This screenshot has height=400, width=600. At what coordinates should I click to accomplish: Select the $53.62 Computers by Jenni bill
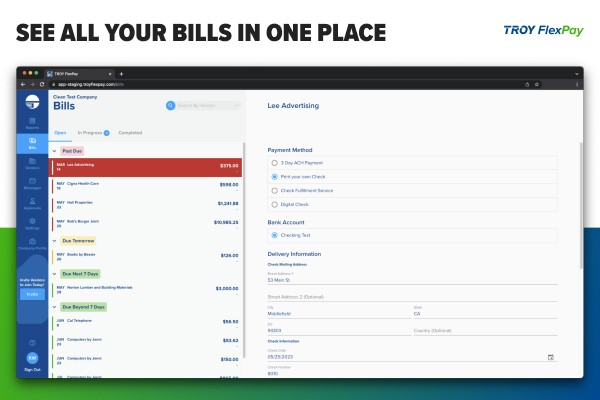[145, 342]
